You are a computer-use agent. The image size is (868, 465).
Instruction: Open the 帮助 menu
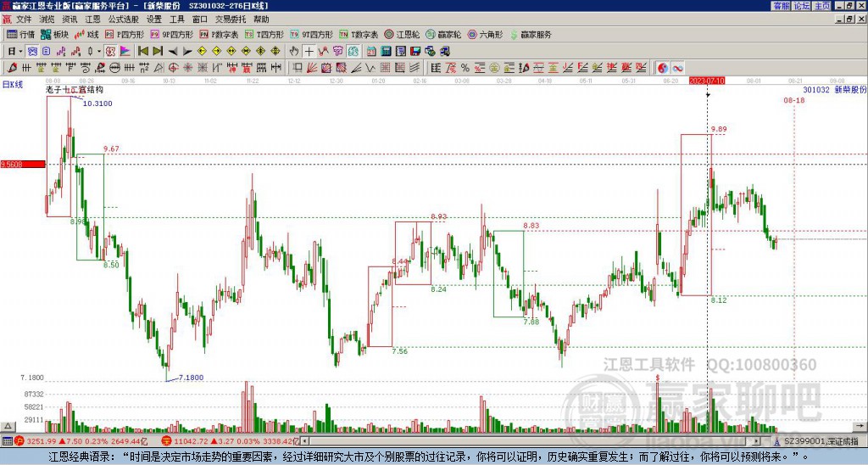(x=261, y=20)
